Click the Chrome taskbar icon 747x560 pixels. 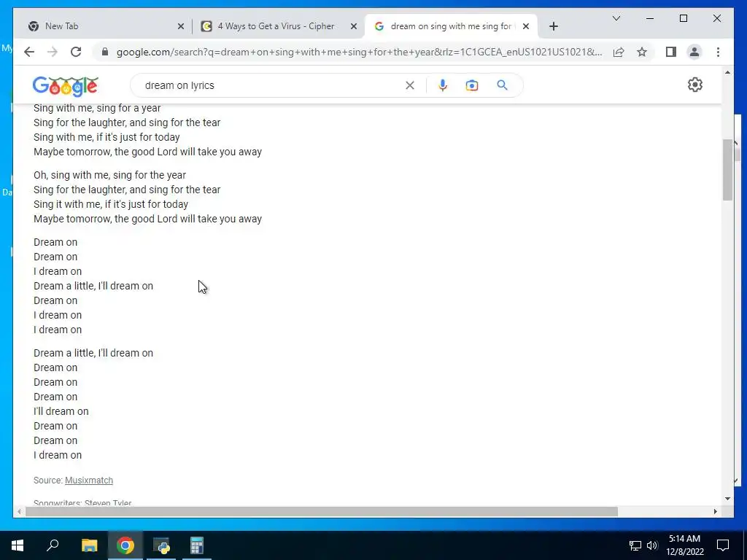[125, 545]
